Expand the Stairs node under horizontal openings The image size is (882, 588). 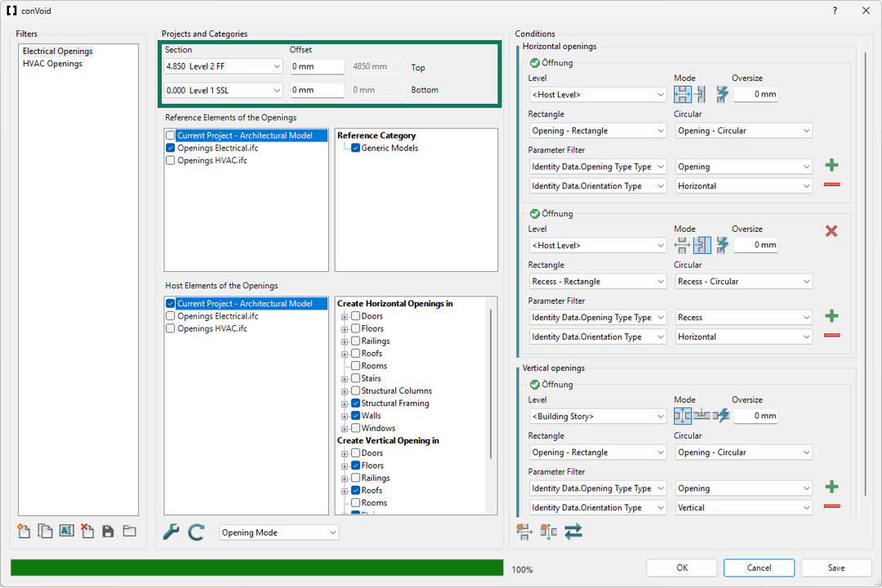(x=345, y=379)
